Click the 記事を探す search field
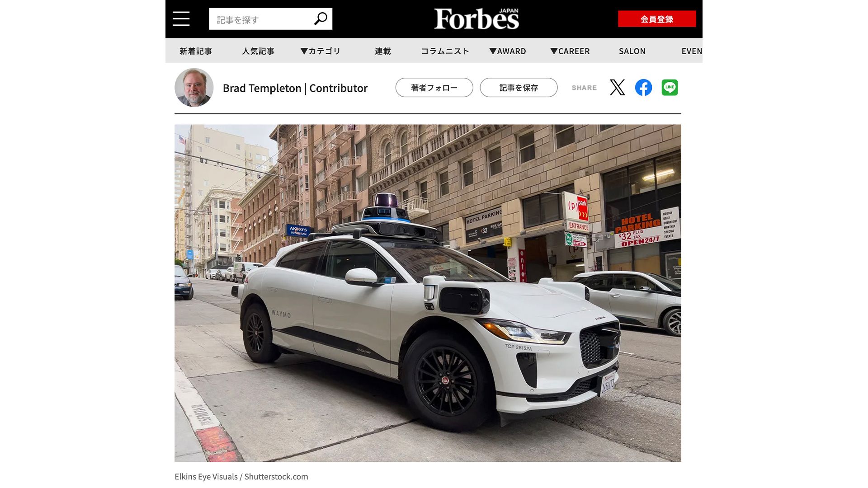 [261, 19]
